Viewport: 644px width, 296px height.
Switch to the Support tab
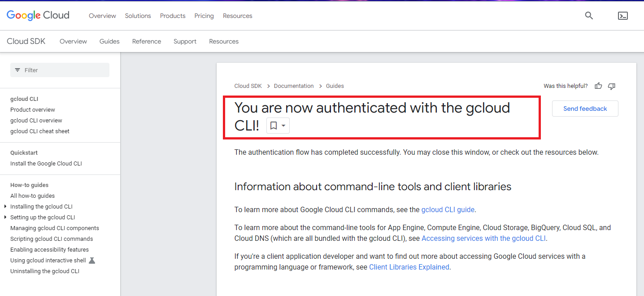(185, 41)
